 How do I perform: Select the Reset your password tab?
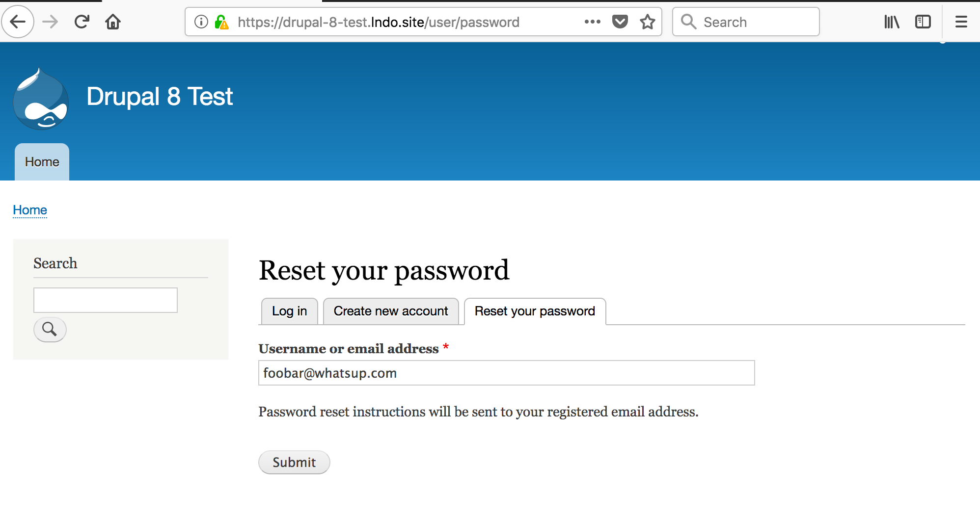[534, 310]
